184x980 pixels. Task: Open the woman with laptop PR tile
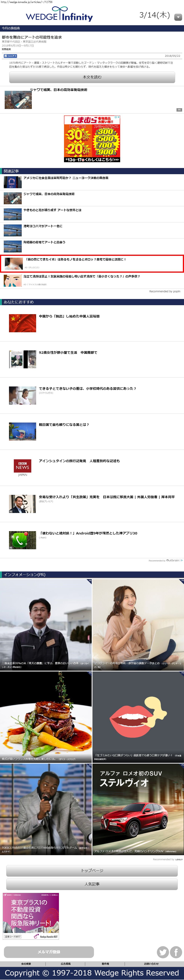(138, 624)
